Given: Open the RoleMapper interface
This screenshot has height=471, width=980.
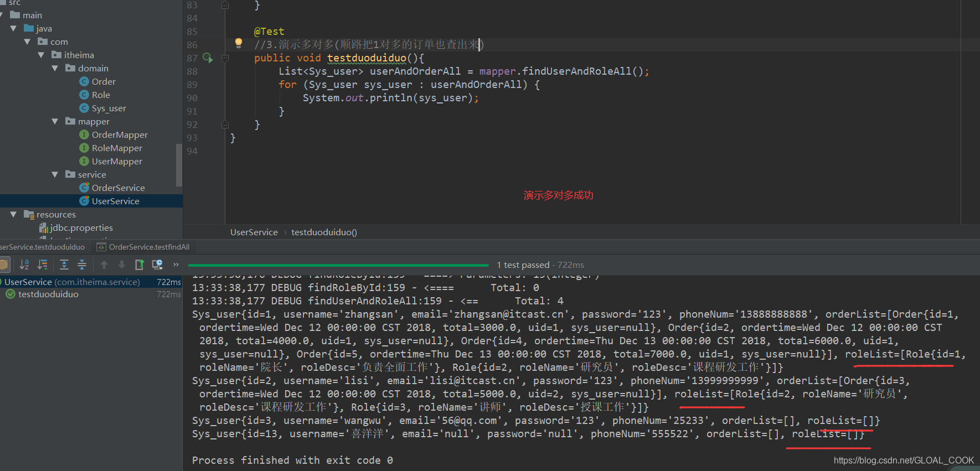Looking at the screenshot, I should click(117, 148).
